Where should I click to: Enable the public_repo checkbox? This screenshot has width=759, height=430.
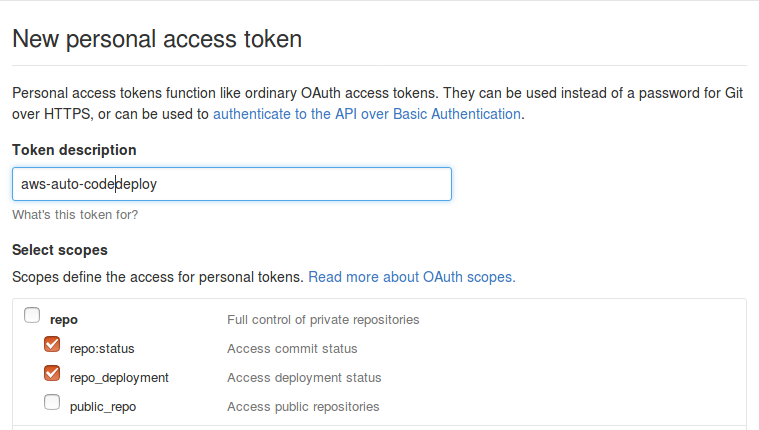tap(52, 402)
